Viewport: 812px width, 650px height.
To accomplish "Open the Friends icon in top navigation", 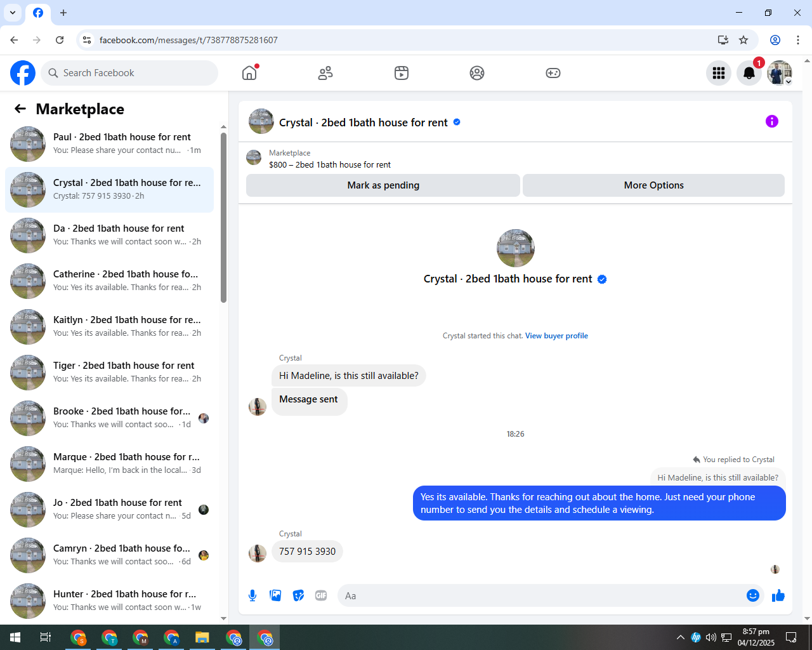I will tap(325, 73).
